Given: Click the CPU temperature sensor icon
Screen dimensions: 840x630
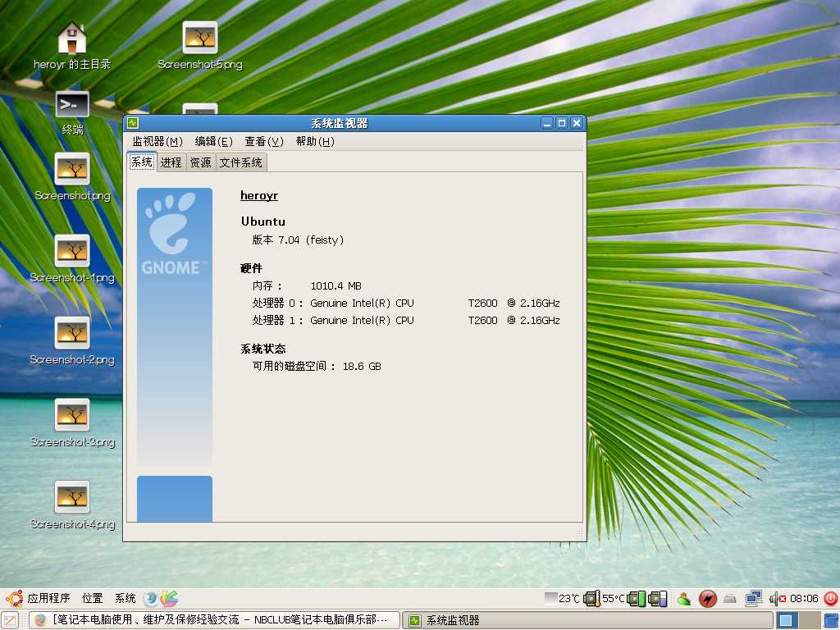Looking at the screenshot, I should (x=591, y=599).
